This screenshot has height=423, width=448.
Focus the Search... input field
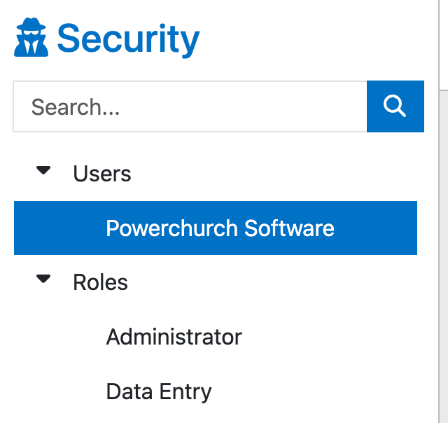click(x=190, y=106)
